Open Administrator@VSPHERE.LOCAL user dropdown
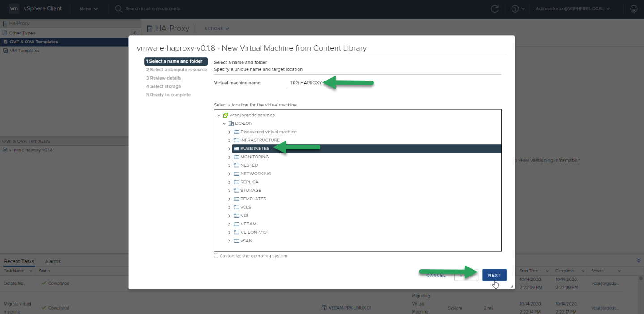Image resolution: width=644 pixels, height=314 pixels. click(x=573, y=8)
